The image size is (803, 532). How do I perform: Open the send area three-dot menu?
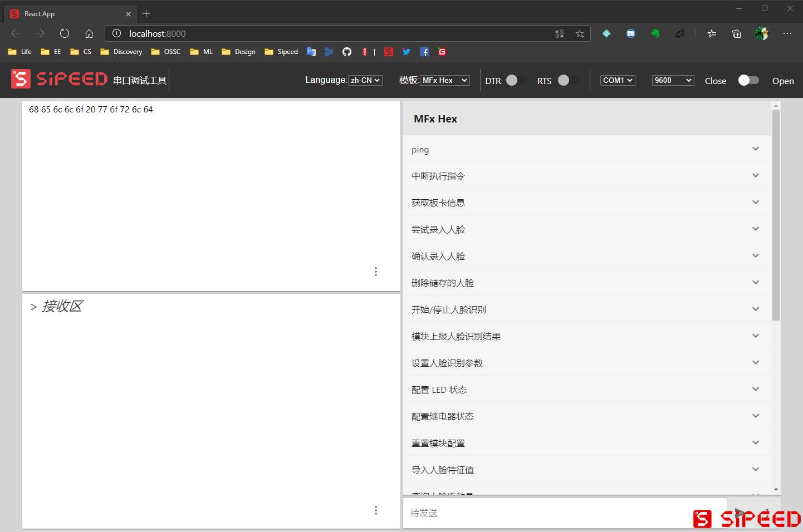376,272
